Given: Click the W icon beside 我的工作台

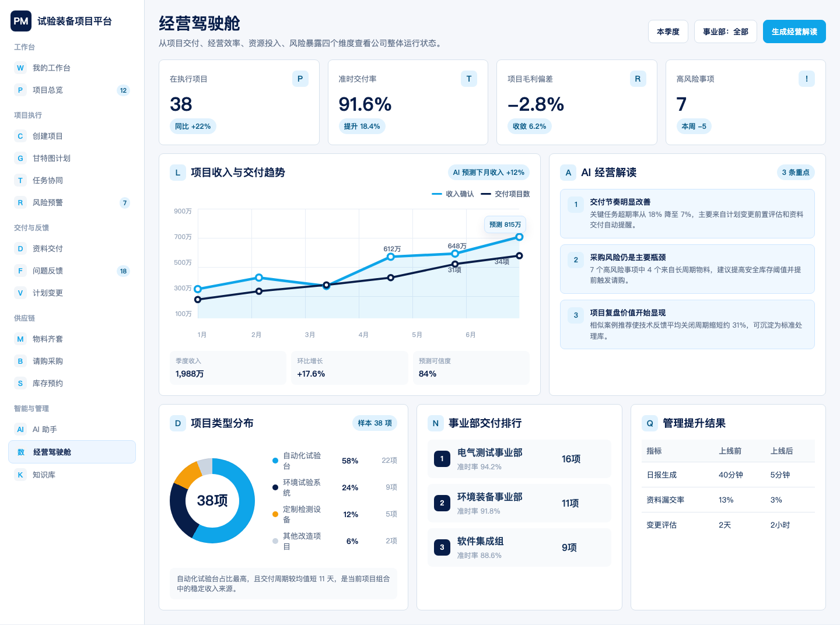Looking at the screenshot, I should 20,68.
